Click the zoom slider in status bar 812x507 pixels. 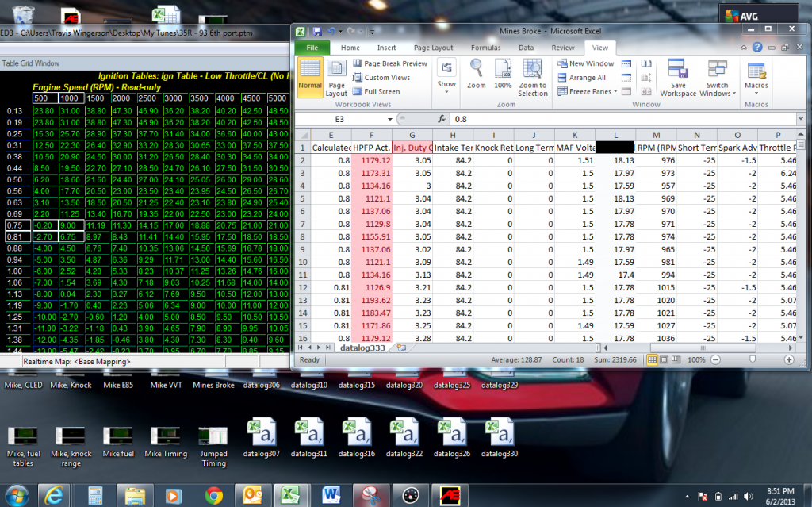(752, 359)
